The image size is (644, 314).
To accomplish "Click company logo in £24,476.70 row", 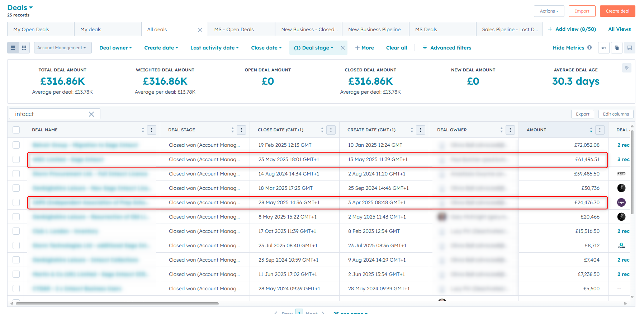I will (x=621, y=202).
